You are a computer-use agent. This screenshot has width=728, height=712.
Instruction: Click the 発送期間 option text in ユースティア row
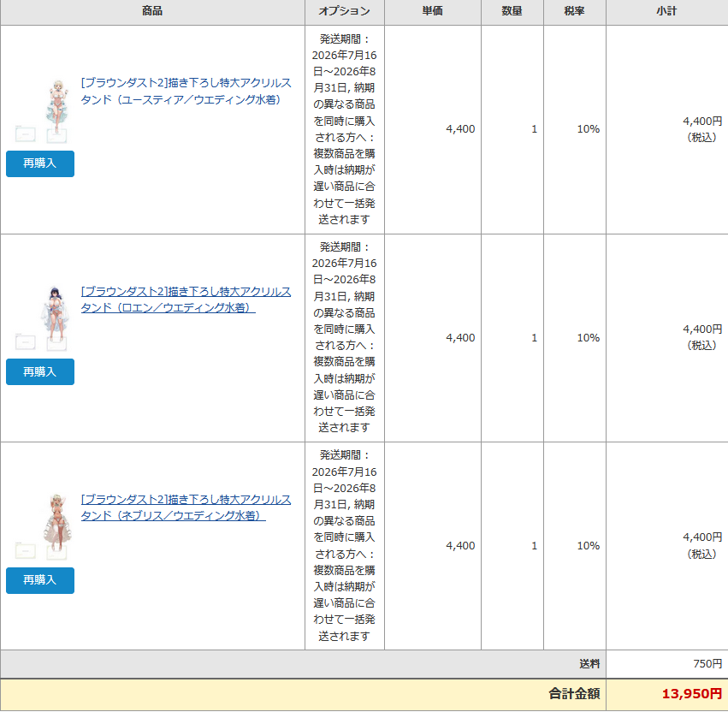coord(344,129)
